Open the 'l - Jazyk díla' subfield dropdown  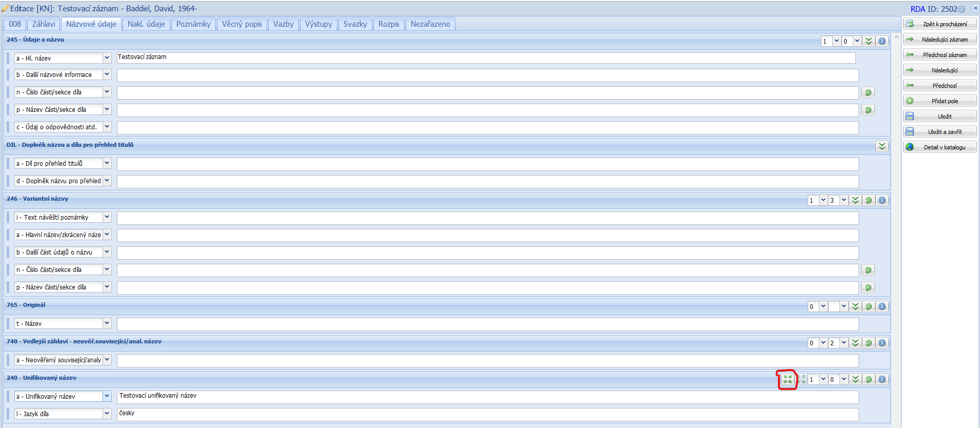click(x=107, y=414)
